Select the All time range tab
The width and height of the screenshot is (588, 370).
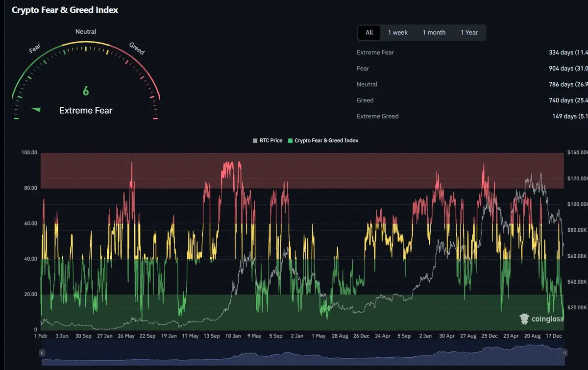[369, 32]
